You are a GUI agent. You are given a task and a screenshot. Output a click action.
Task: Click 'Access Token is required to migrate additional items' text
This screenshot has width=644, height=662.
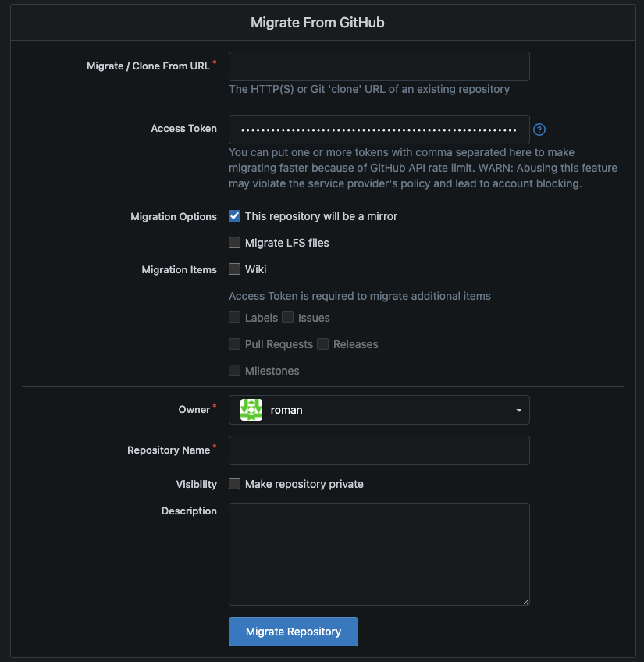coord(360,296)
